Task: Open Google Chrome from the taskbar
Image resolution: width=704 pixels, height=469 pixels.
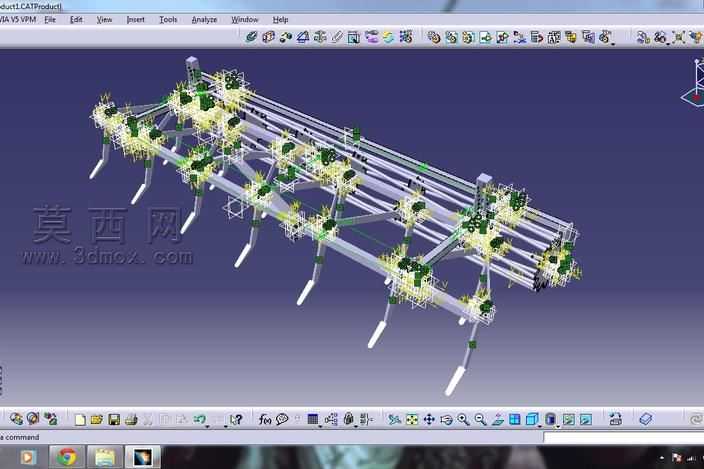Action: pyautogui.click(x=66, y=457)
